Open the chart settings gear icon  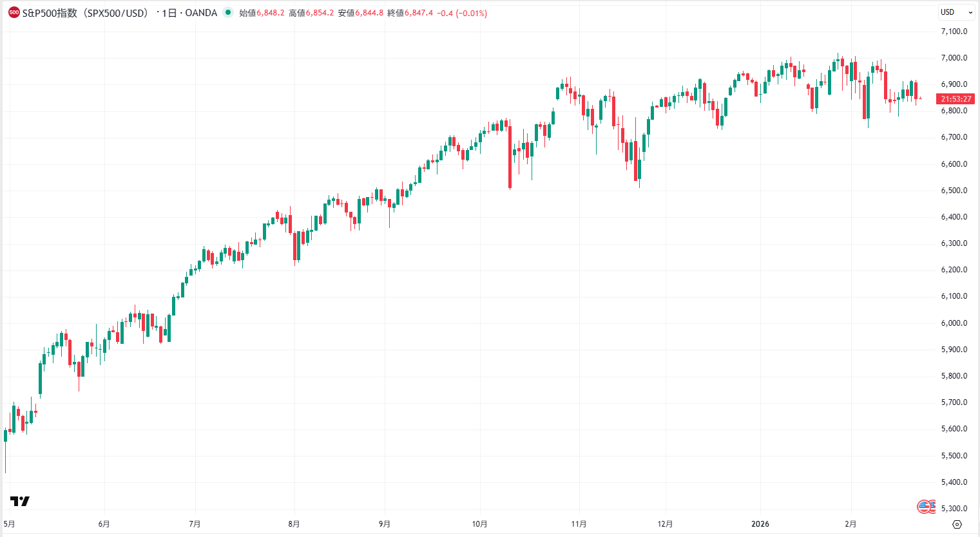(956, 525)
